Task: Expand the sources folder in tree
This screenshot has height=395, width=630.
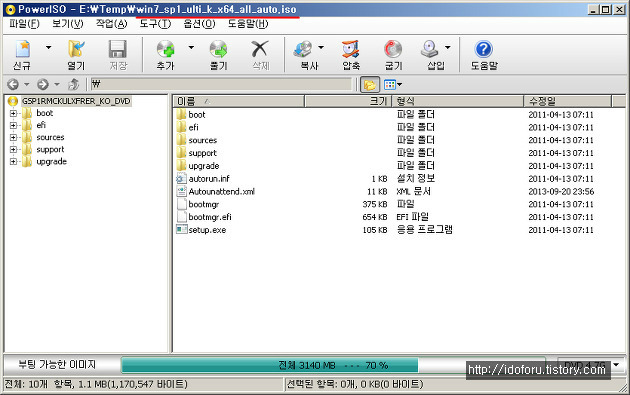Action: pos(13,137)
